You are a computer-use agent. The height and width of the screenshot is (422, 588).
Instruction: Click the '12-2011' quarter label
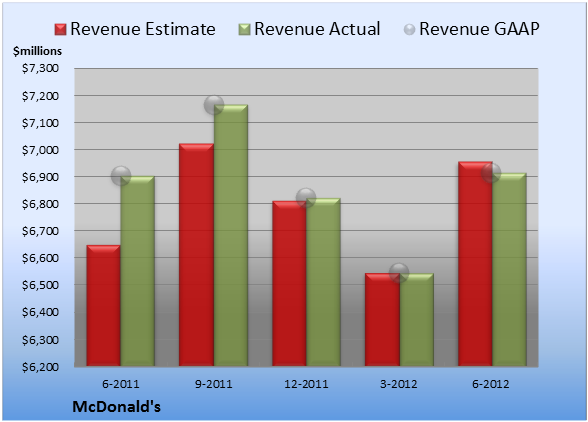point(306,384)
